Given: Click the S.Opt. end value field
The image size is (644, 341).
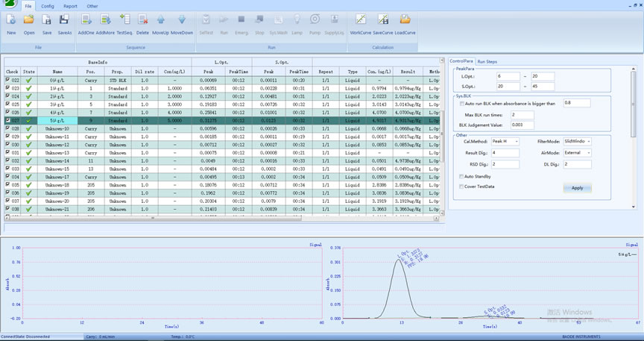Looking at the screenshot, I should [543, 87].
